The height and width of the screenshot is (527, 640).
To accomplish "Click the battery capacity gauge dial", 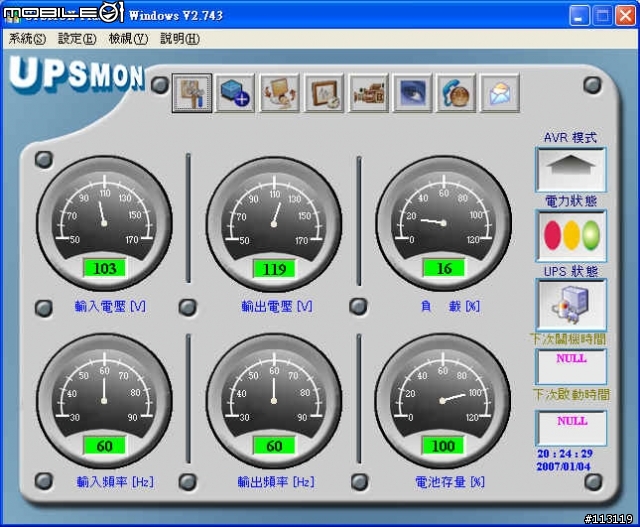I will [x=443, y=400].
